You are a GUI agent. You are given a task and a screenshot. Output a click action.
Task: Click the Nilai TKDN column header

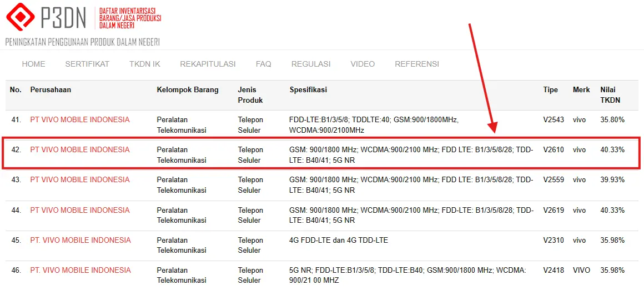pyautogui.click(x=610, y=95)
